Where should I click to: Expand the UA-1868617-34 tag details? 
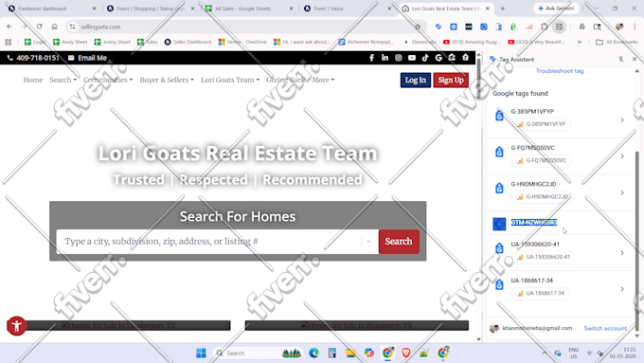[x=622, y=289]
